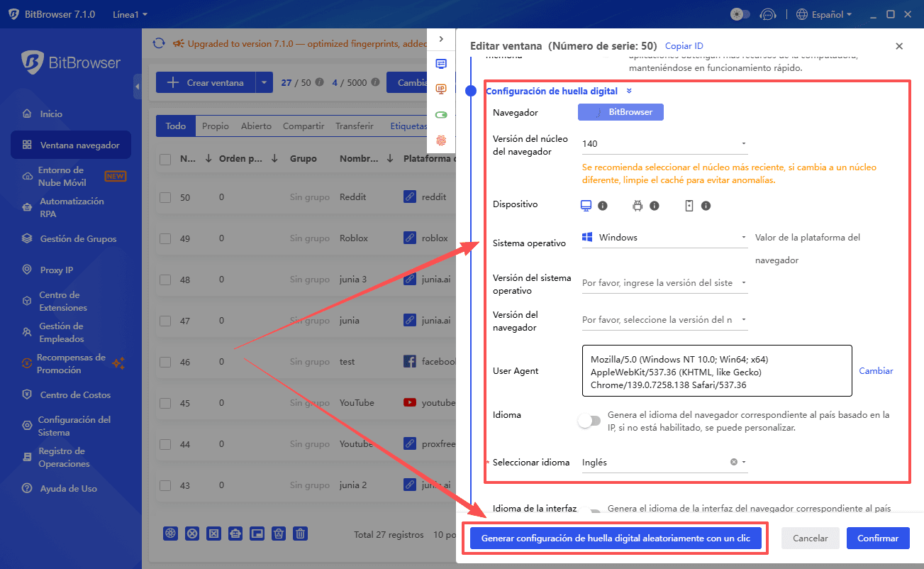Click the trash bin icon below the window list
This screenshot has height=569, width=924.
tap(300, 533)
